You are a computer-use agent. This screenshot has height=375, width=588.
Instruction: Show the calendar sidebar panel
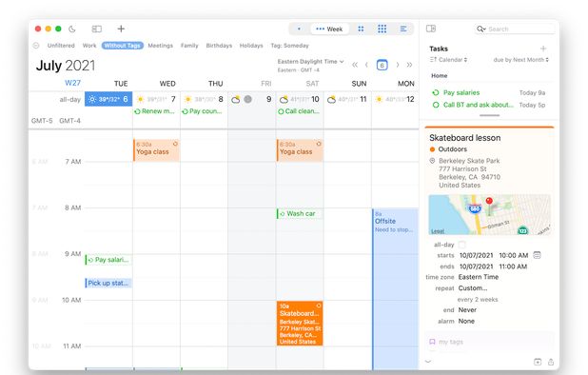pyautogui.click(x=97, y=29)
